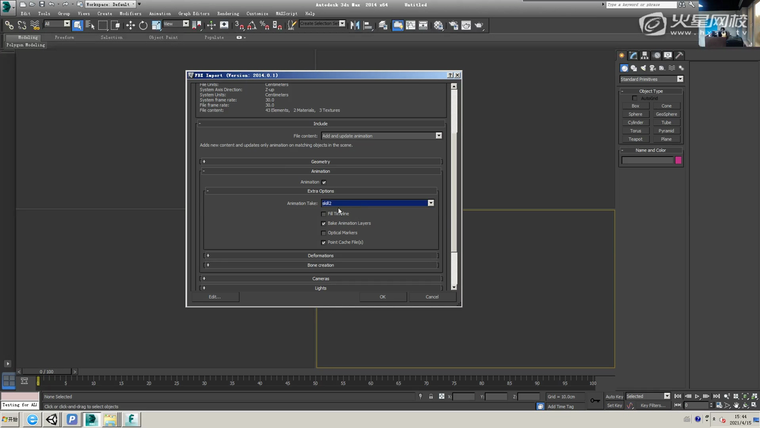This screenshot has height=428, width=760.
Task: Click the Lights category icon
Action: 642,68
